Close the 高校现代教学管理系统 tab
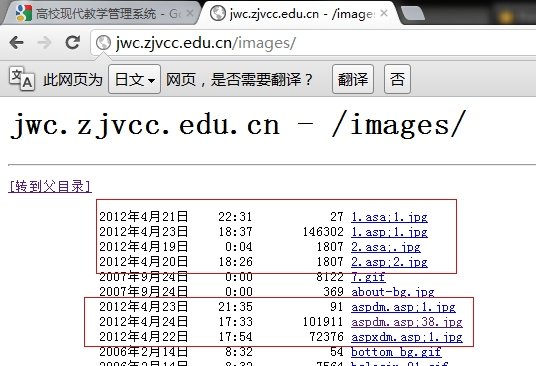Screen dimensions: 536x366 190,13
